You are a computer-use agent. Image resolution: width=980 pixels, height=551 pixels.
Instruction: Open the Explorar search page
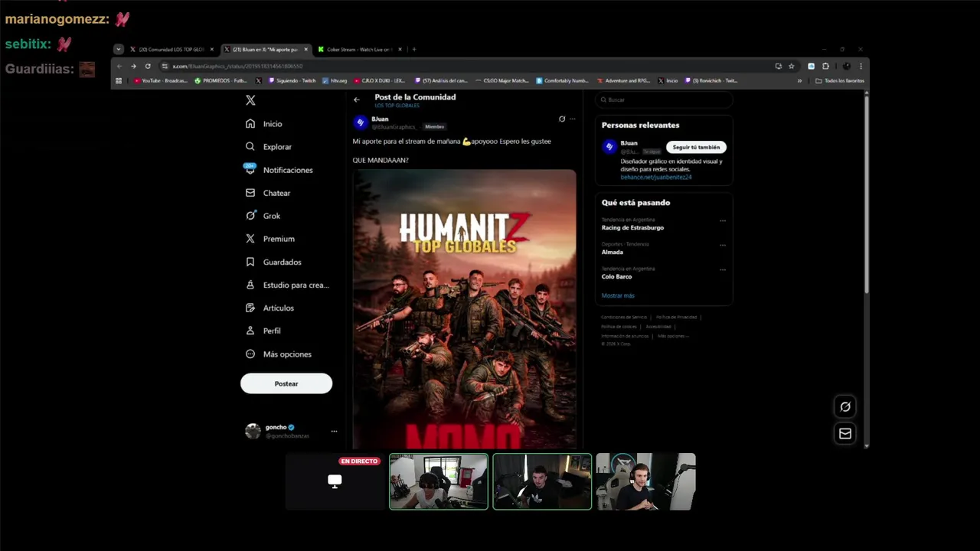click(x=269, y=147)
